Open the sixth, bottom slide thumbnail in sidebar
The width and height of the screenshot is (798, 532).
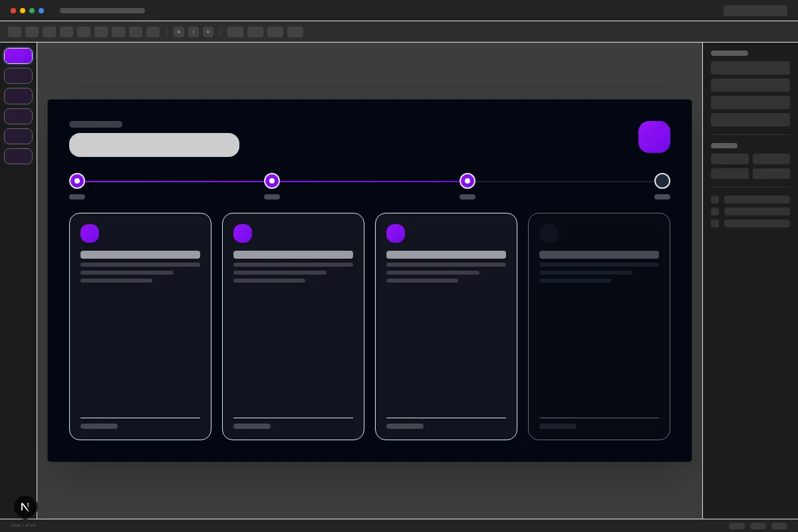[18, 156]
